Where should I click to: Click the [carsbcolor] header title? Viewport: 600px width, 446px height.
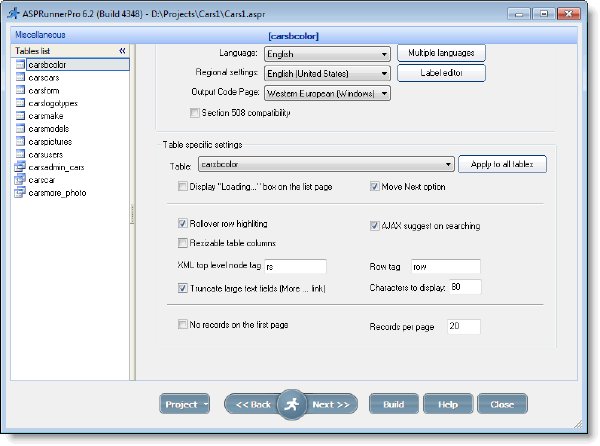click(x=293, y=36)
